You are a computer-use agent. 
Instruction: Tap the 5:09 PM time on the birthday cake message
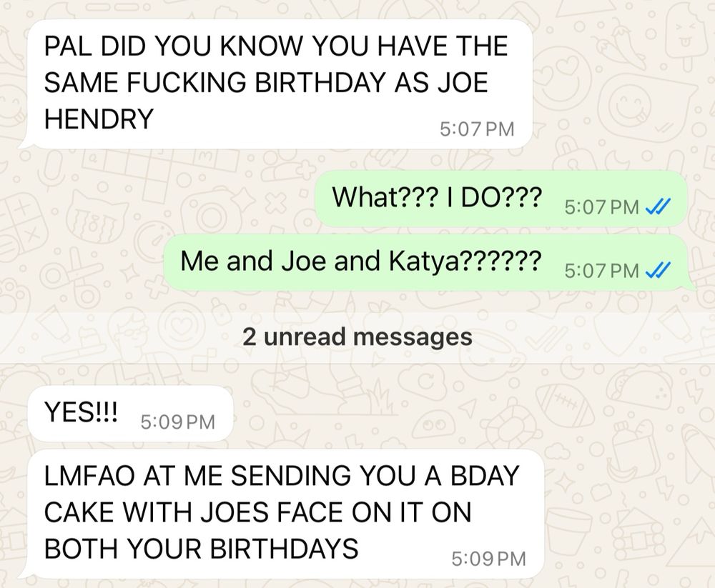pyautogui.click(x=489, y=559)
